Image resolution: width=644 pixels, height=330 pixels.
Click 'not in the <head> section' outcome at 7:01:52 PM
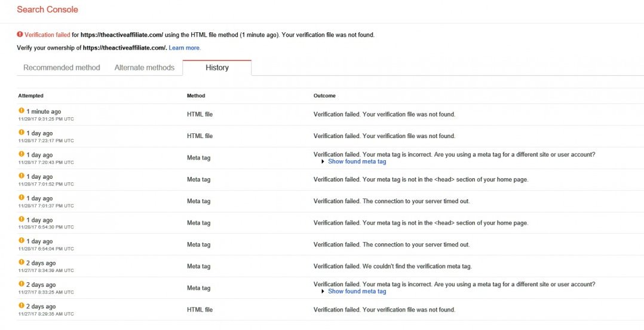421,179
